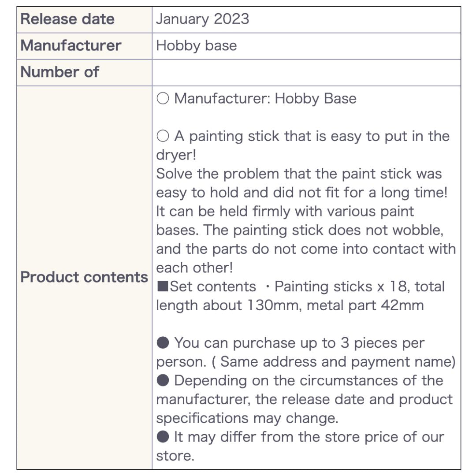
Task: Click the empty cell beside "Number of"
Action: point(306,72)
